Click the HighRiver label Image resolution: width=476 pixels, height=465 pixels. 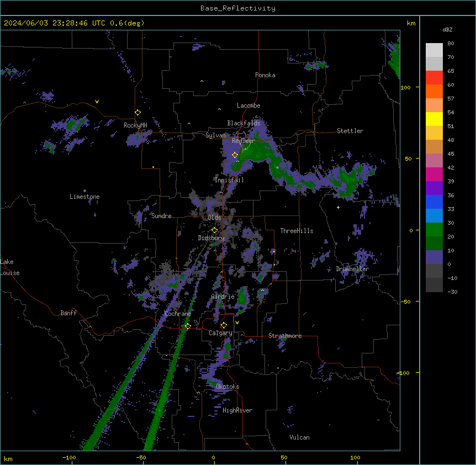[237, 410]
